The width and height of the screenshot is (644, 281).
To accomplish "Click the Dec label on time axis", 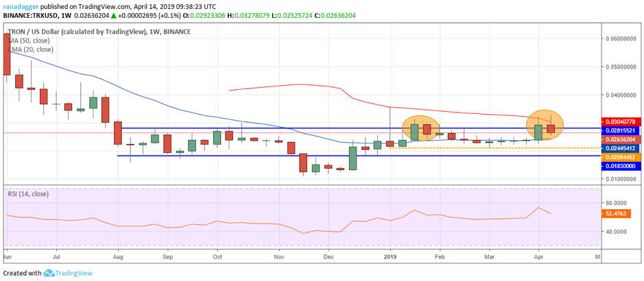I will 329,256.
